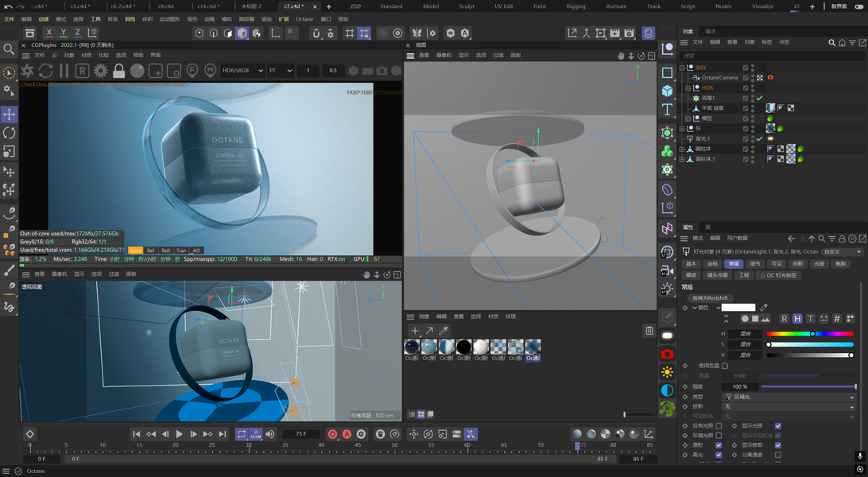
Task: Open the PT kernel dropdown
Action: pyautogui.click(x=280, y=71)
